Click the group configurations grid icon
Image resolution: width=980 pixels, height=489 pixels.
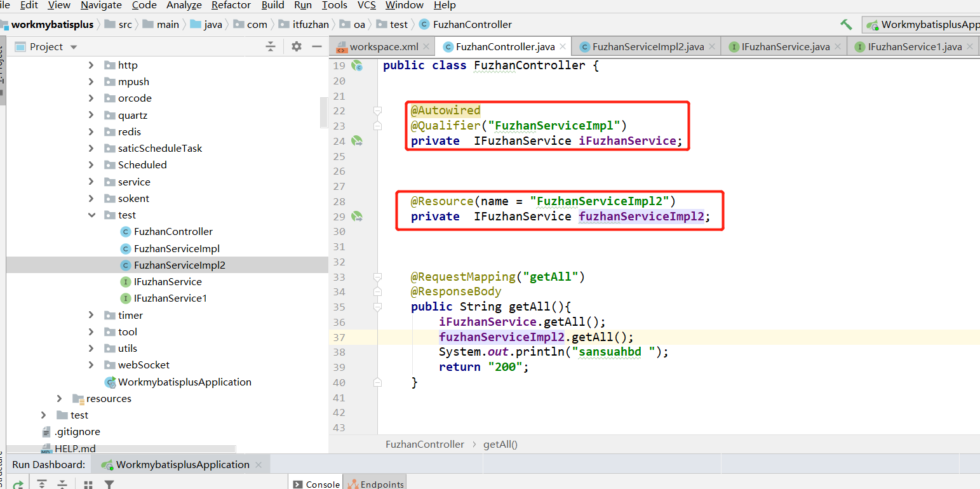point(88,485)
